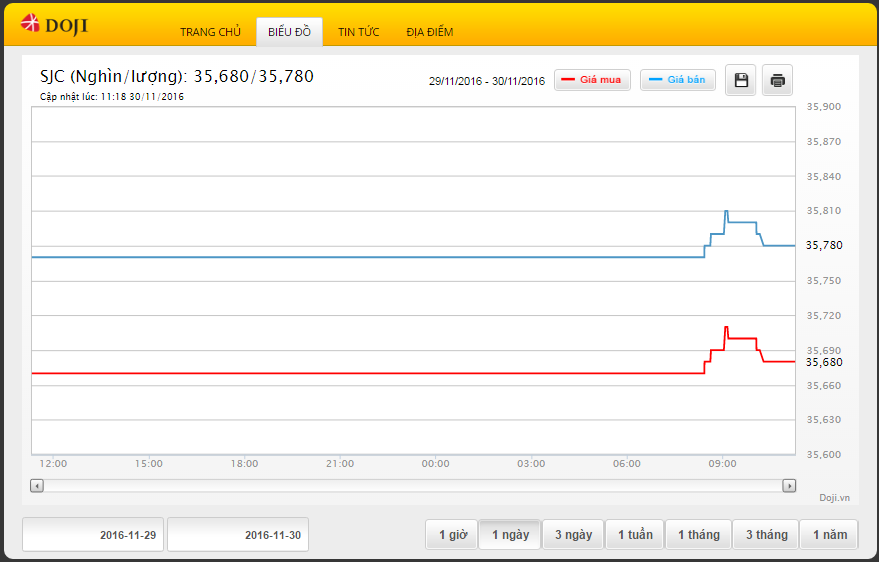The image size is (879, 562).
Task: Toggle the Giá bán blue line series
Action: (x=678, y=80)
